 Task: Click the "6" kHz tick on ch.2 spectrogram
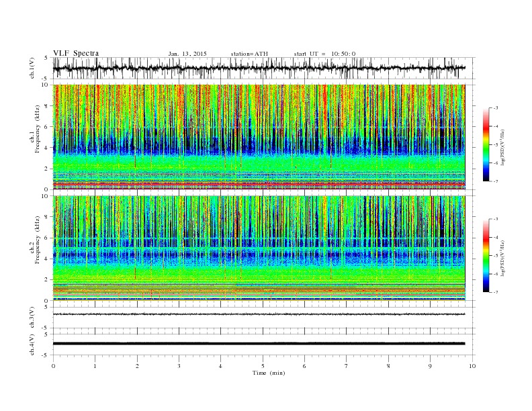click(x=46, y=238)
